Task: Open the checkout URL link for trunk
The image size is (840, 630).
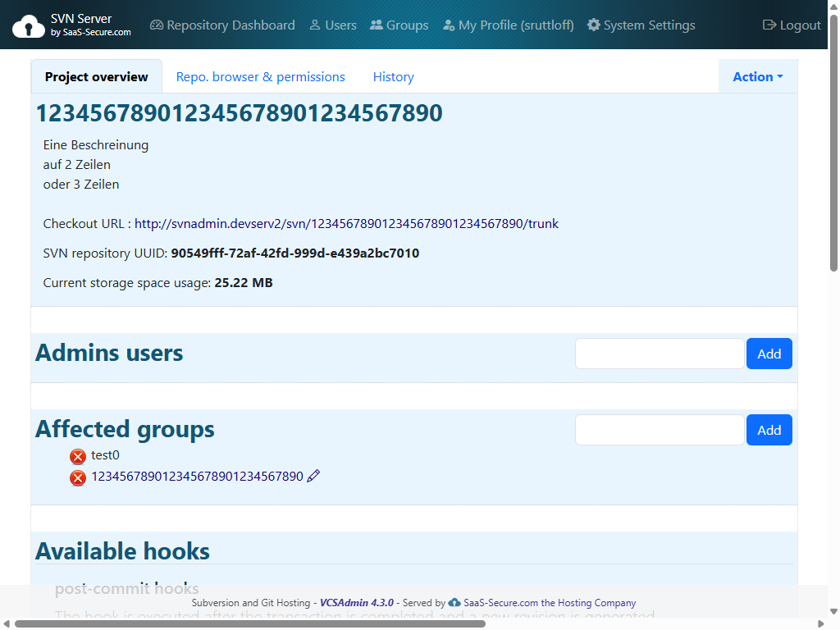Action: [x=347, y=223]
